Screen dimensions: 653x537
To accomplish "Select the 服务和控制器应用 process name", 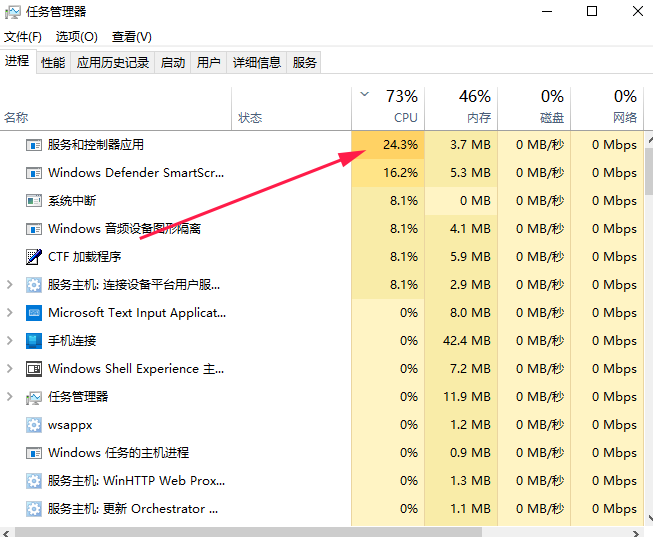I will click(x=96, y=145).
